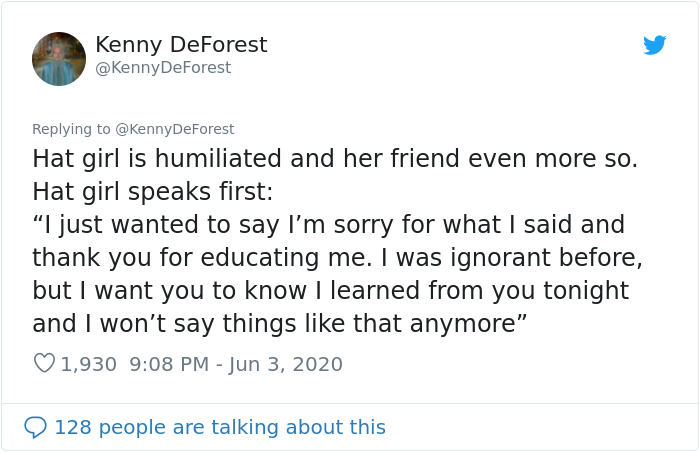Screen dimensions: 700x452
Task: Click the line but I want you to know
Action: (x=331, y=291)
